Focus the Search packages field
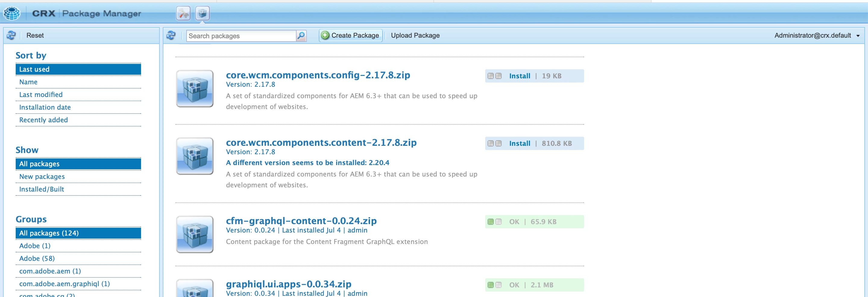This screenshot has height=297, width=868. pyautogui.click(x=241, y=36)
